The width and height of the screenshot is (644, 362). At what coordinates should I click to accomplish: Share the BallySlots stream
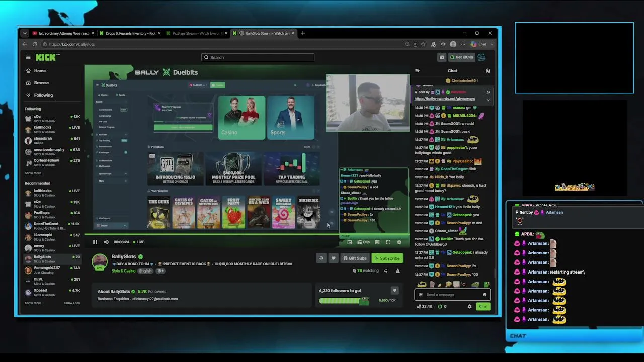(386, 270)
